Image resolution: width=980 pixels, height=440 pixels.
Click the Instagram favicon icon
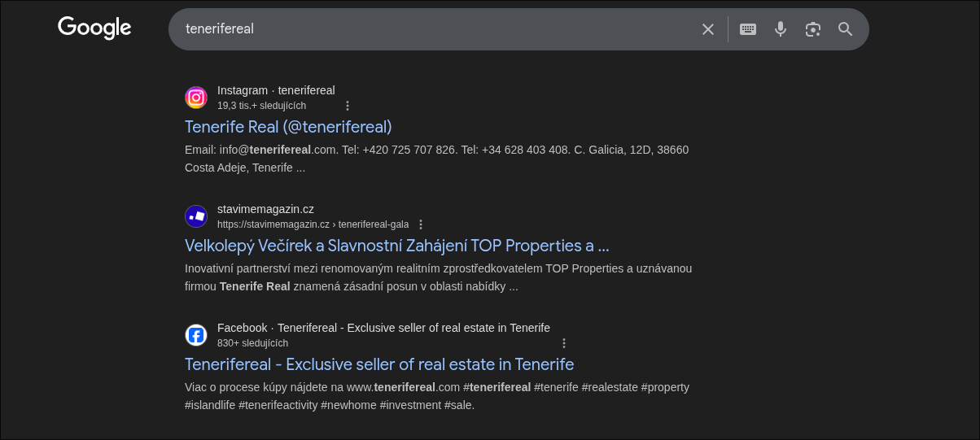point(196,98)
